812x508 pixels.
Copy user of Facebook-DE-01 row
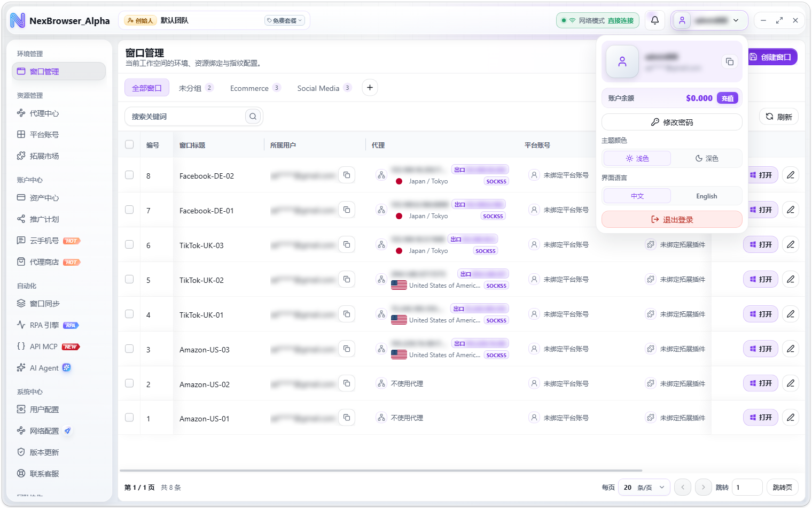(x=347, y=210)
